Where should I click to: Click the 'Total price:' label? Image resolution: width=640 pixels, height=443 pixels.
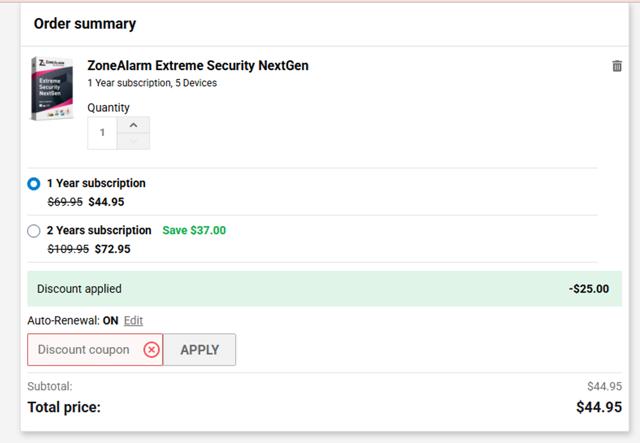(x=64, y=407)
